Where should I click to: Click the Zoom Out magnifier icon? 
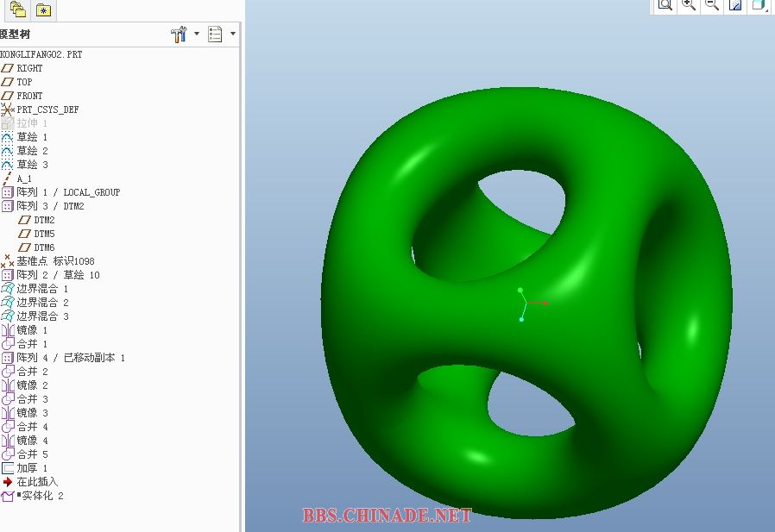click(x=712, y=5)
